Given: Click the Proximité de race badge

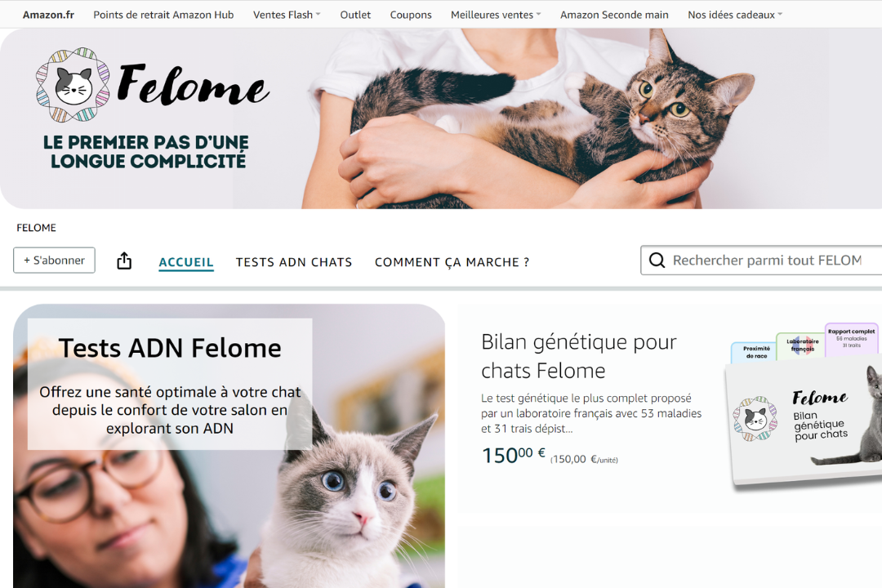Looking at the screenshot, I should coord(756,352).
